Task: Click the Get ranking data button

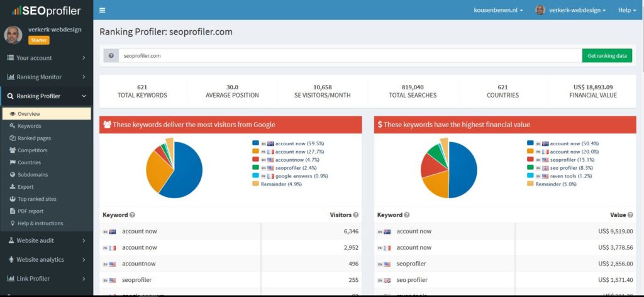Action: coord(607,56)
